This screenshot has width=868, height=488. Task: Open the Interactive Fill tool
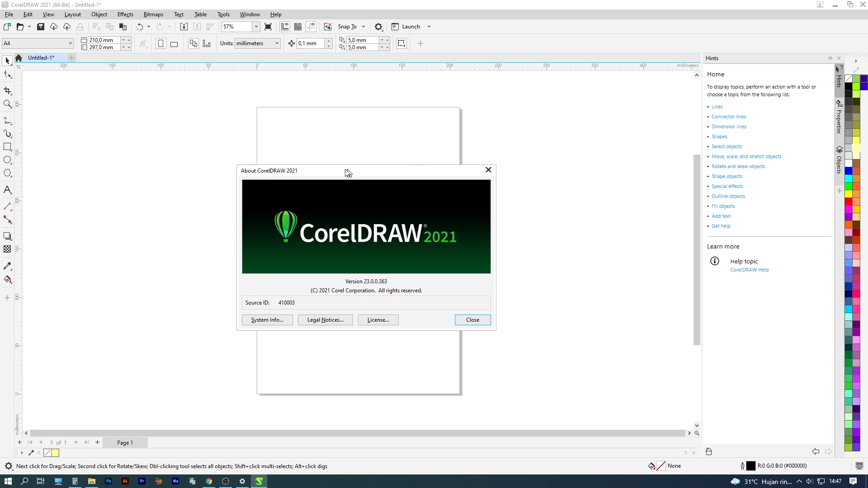click(7, 280)
